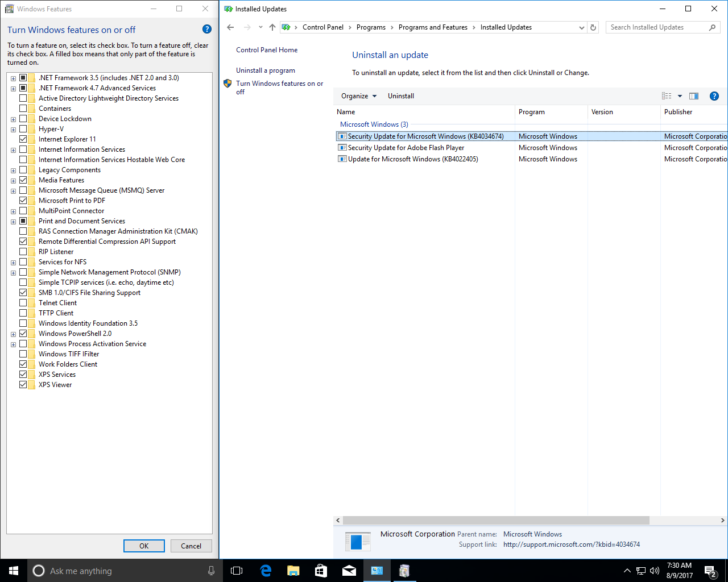Screen dimensions: 728x582
Task: Click the Windows Features help icon
Action: 207,29
